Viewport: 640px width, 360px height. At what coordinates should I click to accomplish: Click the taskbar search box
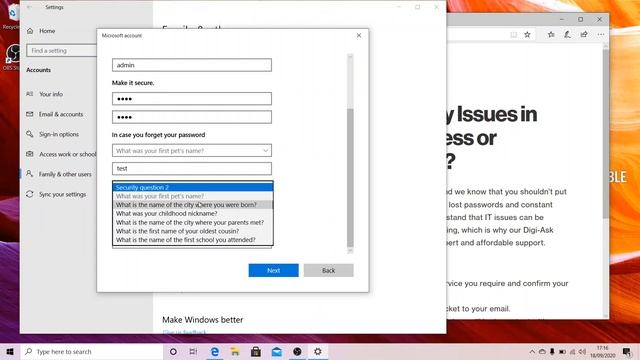click(x=92, y=351)
